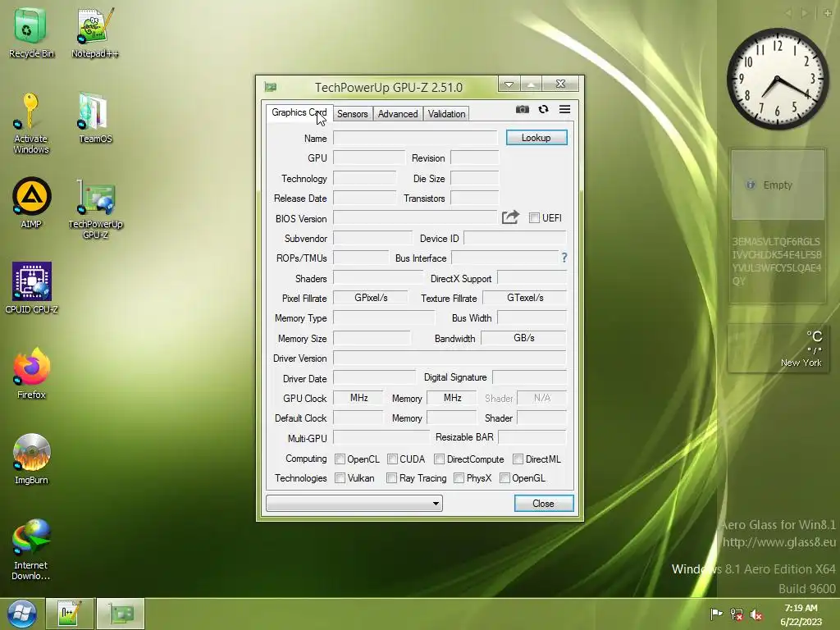Viewport: 840px width, 630px height.
Task: Switch to the Graphics Card tab
Action: 299,112
